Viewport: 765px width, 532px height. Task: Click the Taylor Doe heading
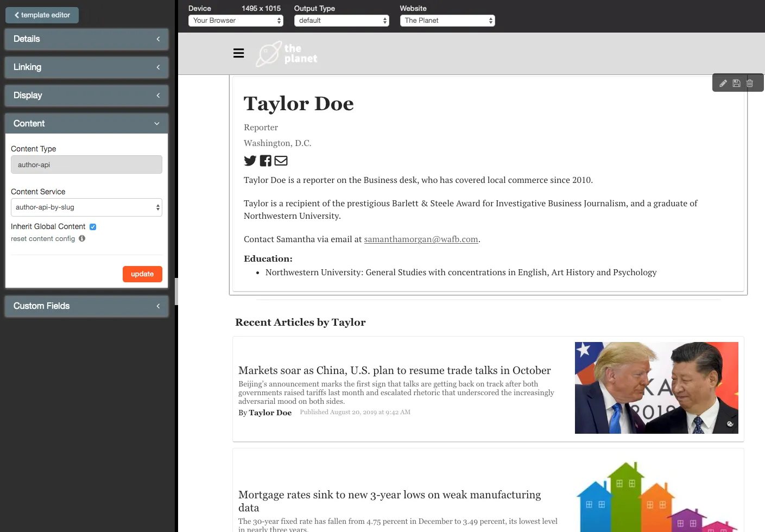(299, 103)
